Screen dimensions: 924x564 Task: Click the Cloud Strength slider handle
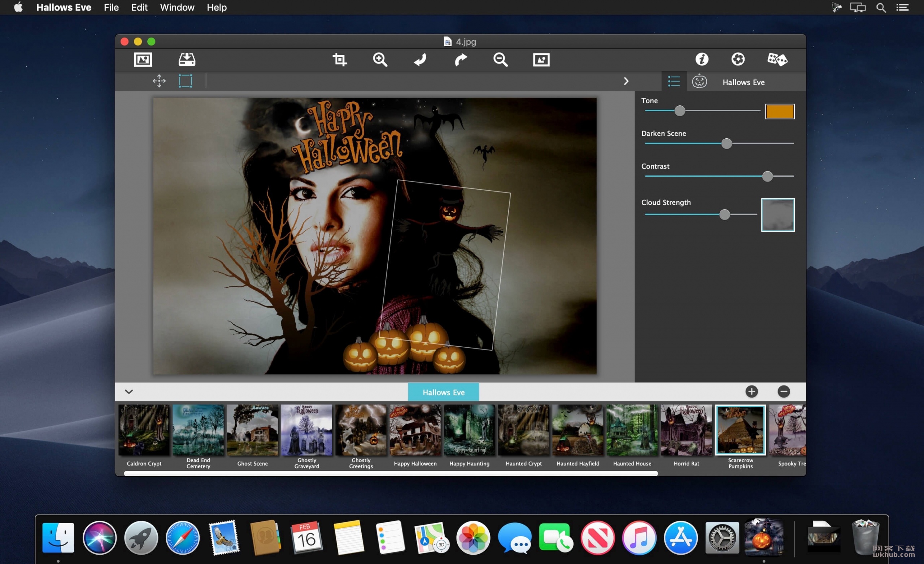[x=724, y=214]
